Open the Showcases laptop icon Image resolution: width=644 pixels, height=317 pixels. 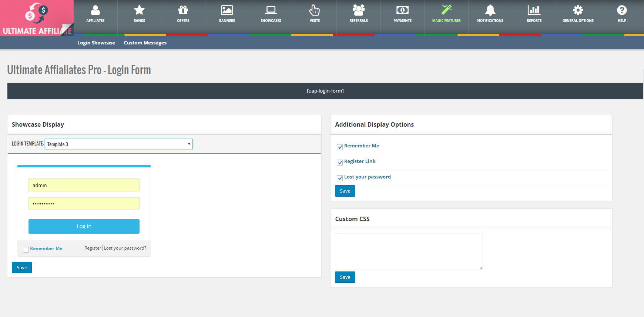[x=271, y=10]
